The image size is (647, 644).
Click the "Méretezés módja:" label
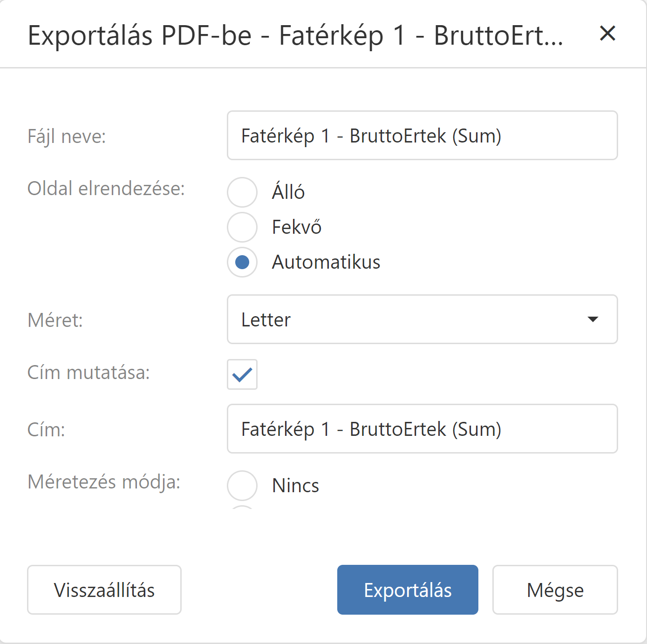click(104, 482)
